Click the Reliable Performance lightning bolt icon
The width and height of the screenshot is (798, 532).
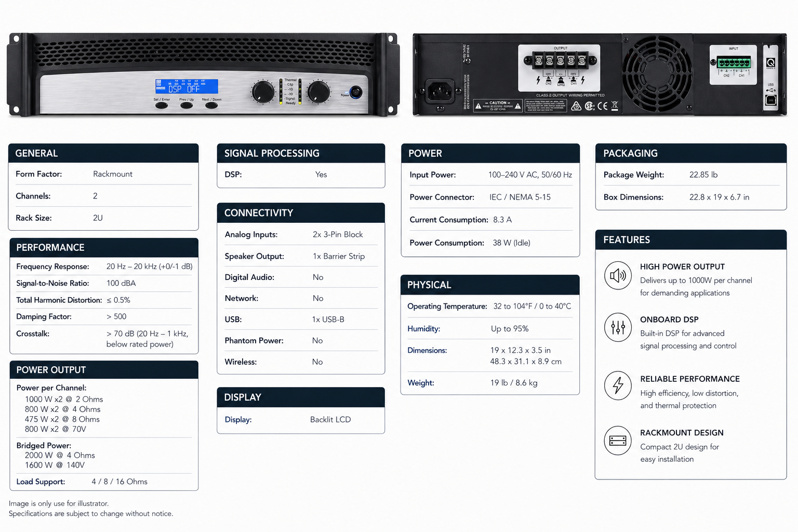618,385
